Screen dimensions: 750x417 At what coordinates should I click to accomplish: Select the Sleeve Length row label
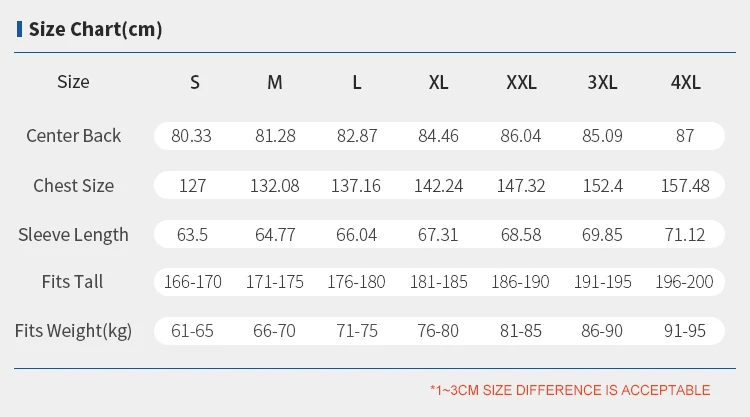point(73,235)
